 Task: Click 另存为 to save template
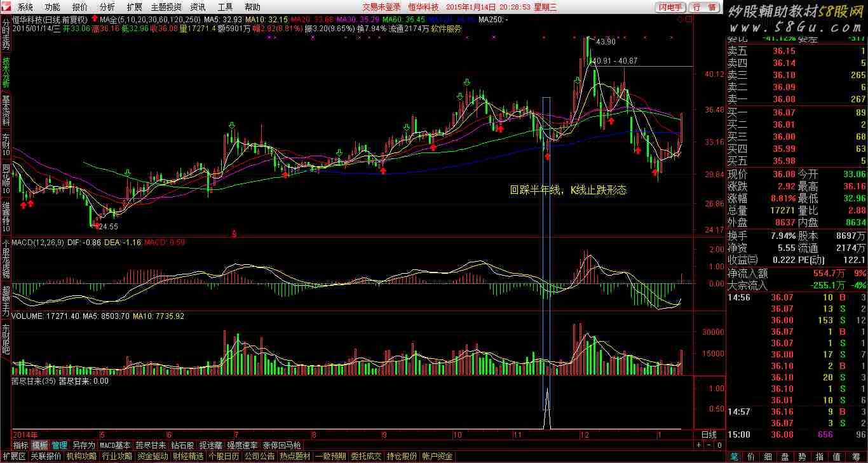pyautogui.click(x=83, y=445)
